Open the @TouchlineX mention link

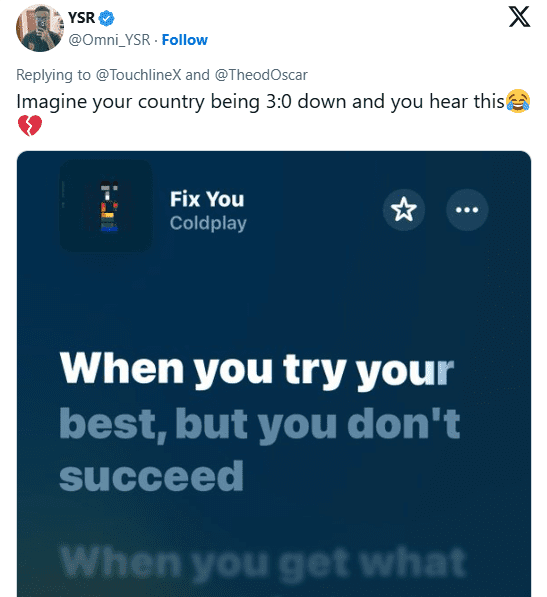point(138,75)
